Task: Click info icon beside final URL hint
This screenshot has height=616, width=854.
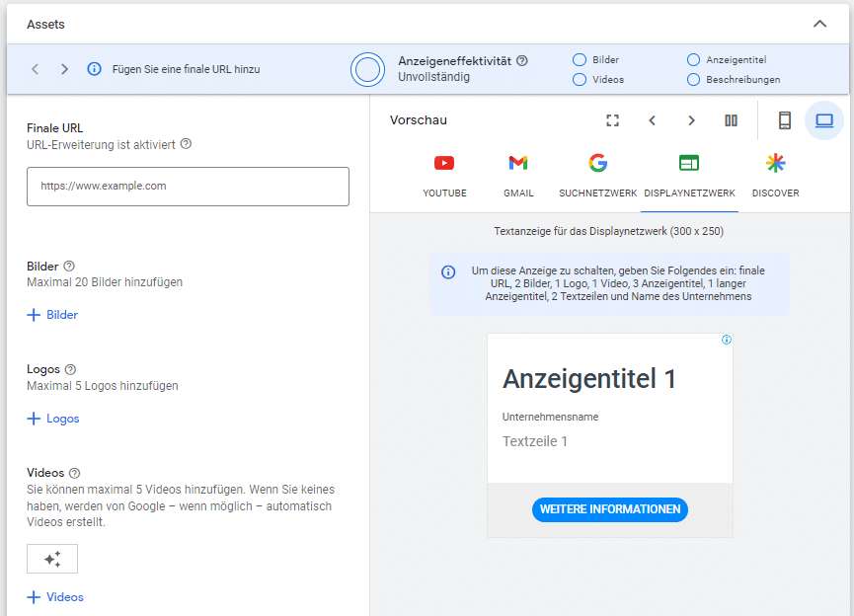Action: point(94,69)
